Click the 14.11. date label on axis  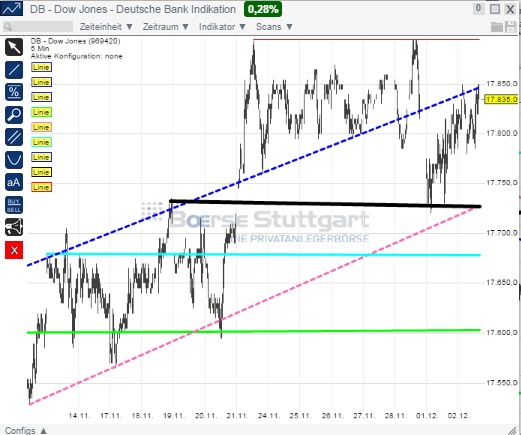(79, 416)
